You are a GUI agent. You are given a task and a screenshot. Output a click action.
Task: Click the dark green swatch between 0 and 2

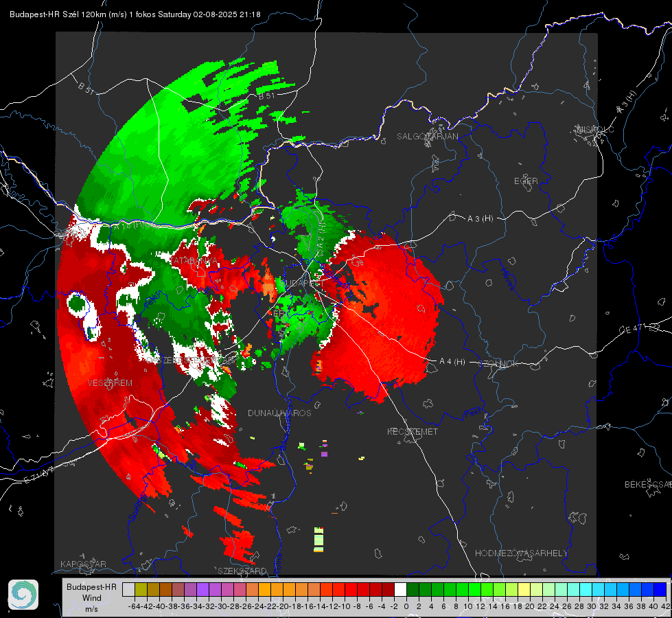[x=413, y=589]
